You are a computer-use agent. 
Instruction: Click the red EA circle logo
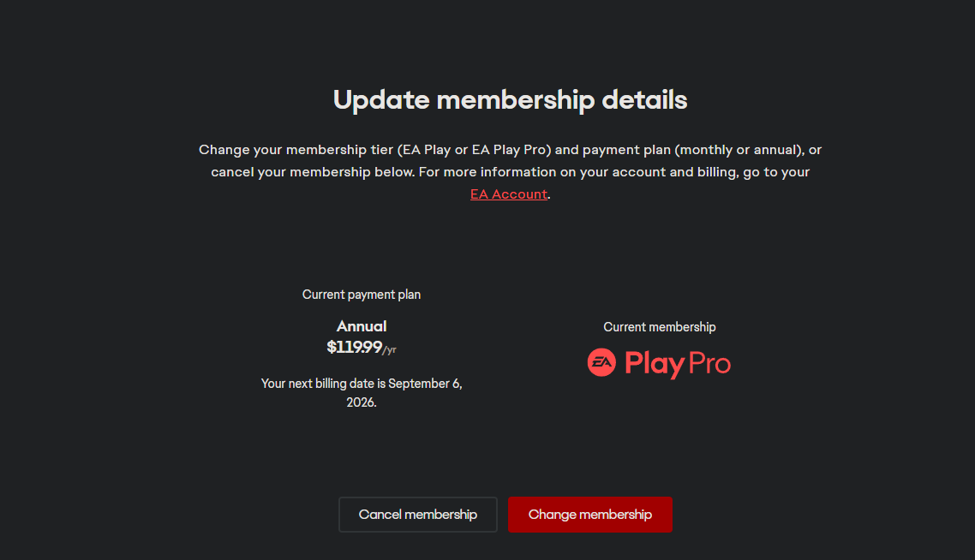click(x=601, y=363)
